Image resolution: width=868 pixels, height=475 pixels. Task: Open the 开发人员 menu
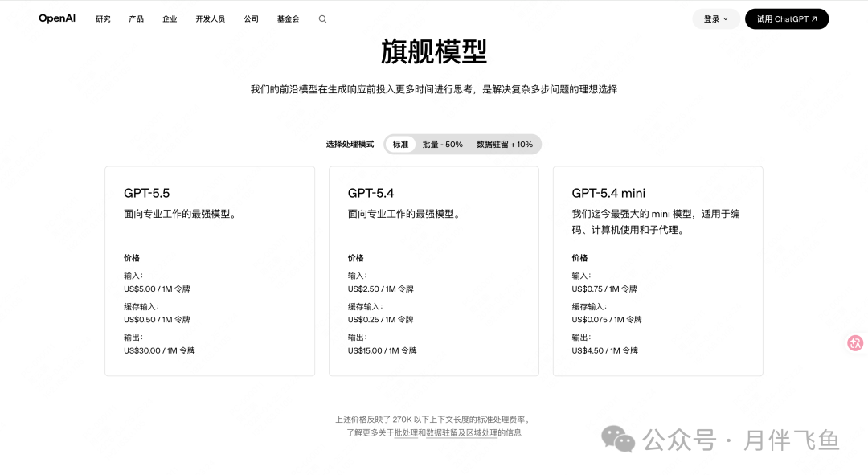[x=211, y=18]
